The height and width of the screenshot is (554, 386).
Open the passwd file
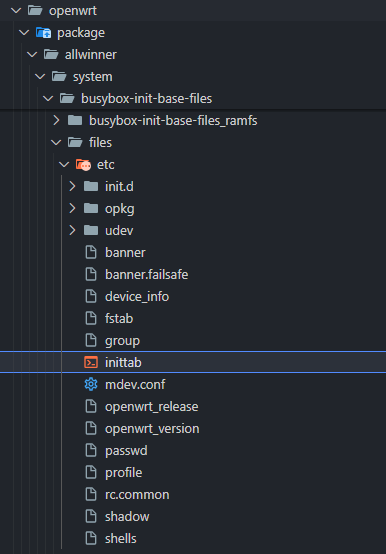[x=126, y=450]
